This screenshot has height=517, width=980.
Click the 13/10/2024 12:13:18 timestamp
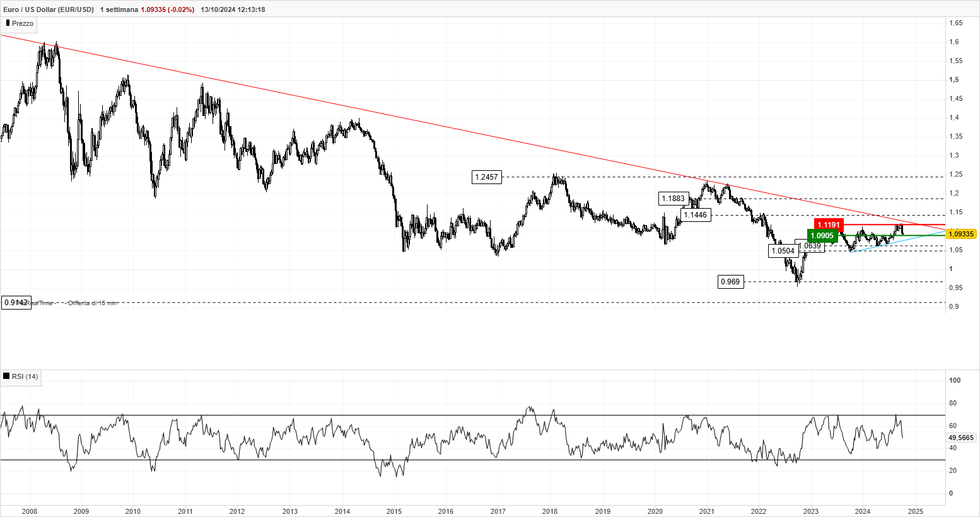(x=233, y=9)
